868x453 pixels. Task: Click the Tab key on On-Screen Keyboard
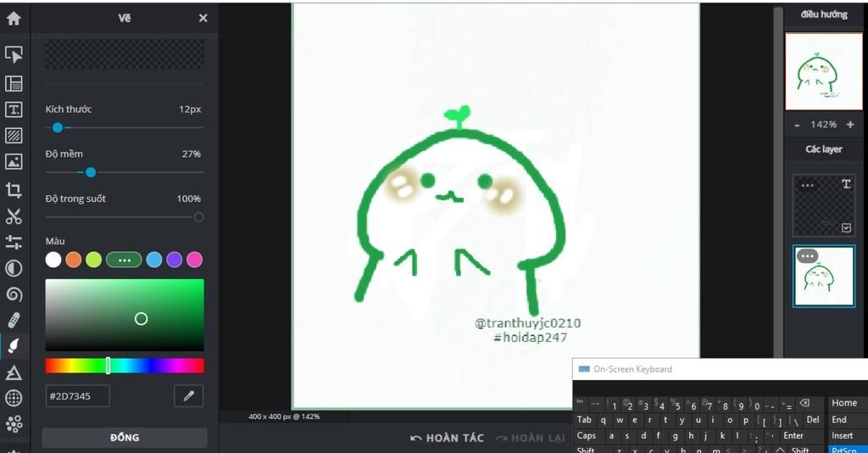pos(584,420)
